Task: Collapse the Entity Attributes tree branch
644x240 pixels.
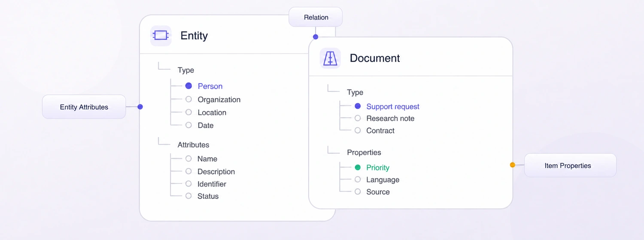Action: (x=164, y=141)
